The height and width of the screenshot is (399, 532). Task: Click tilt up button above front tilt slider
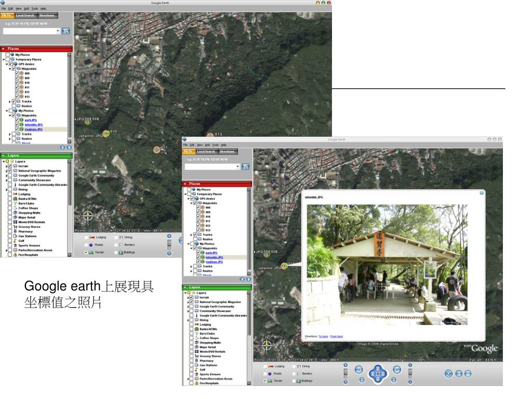click(x=410, y=365)
